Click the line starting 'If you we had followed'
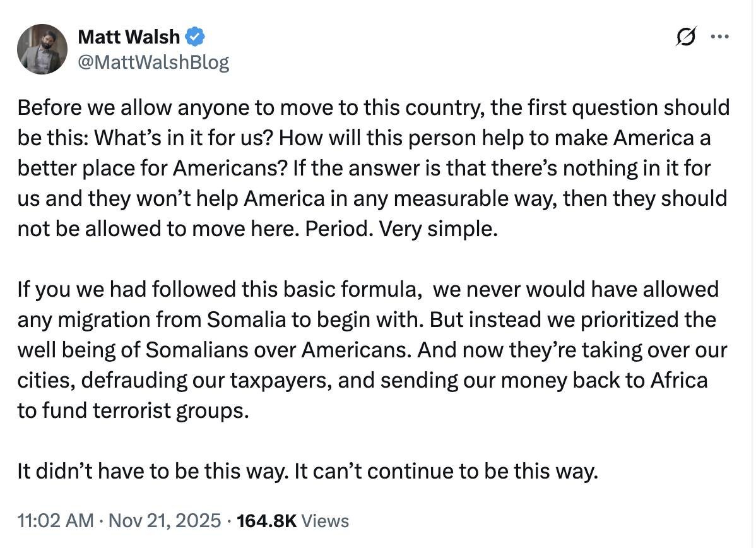Viewport: 756px width, 548px height. (368, 289)
